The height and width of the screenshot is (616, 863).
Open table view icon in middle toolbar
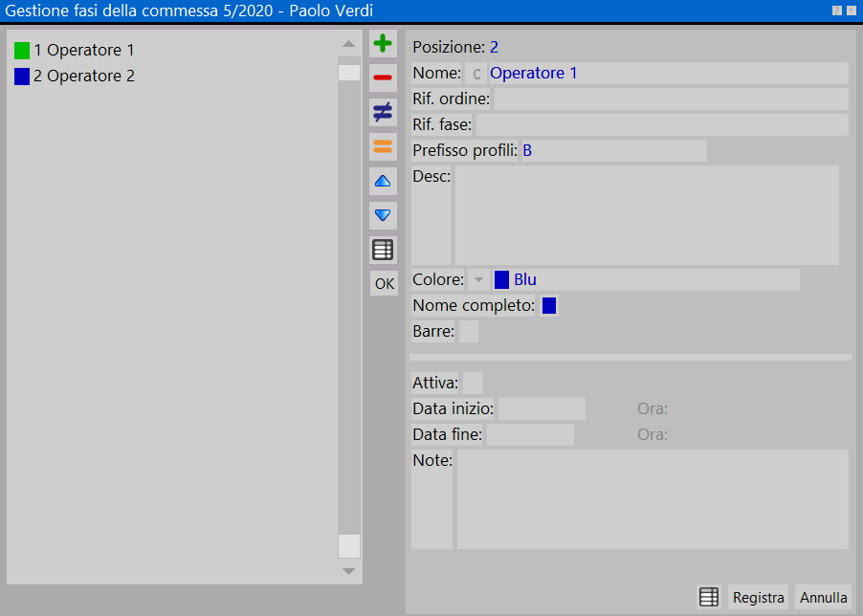click(383, 250)
